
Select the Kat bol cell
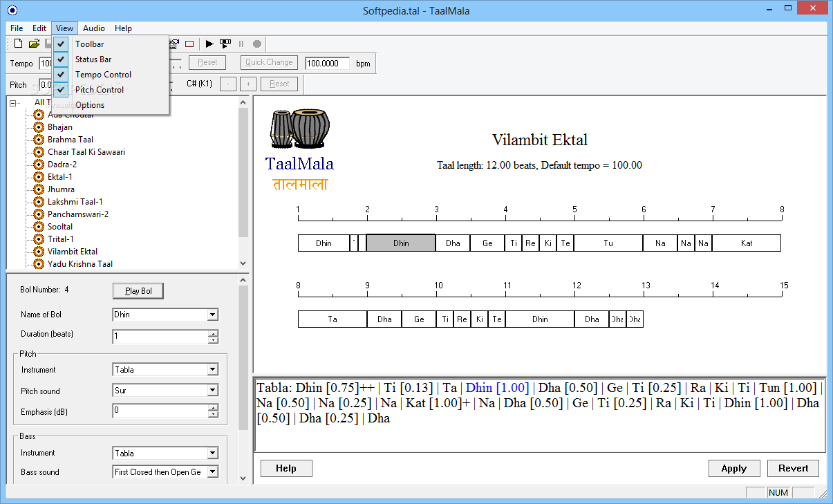747,243
